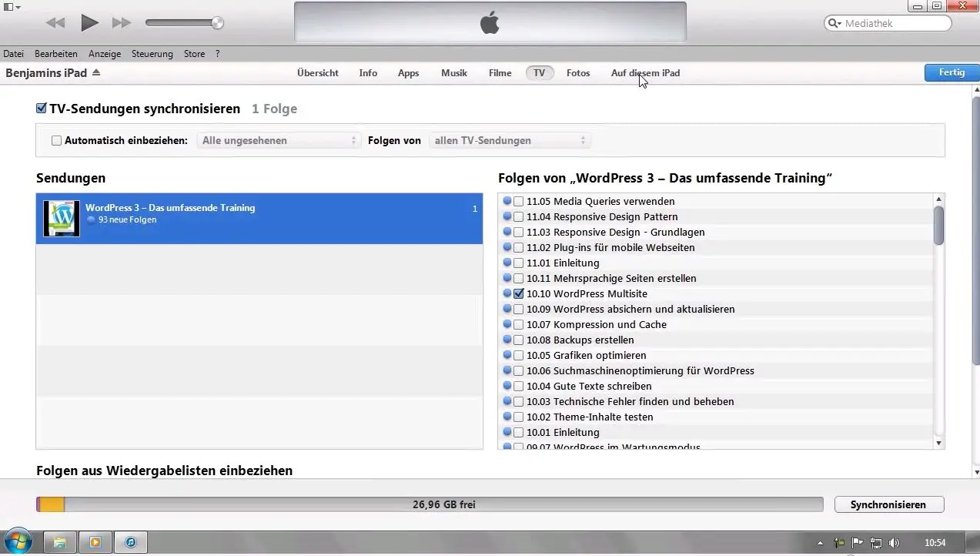Enable Automatisch einbeziehen checkbox
The height and width of the screenshot is (556, 980).
coord(56,141)
